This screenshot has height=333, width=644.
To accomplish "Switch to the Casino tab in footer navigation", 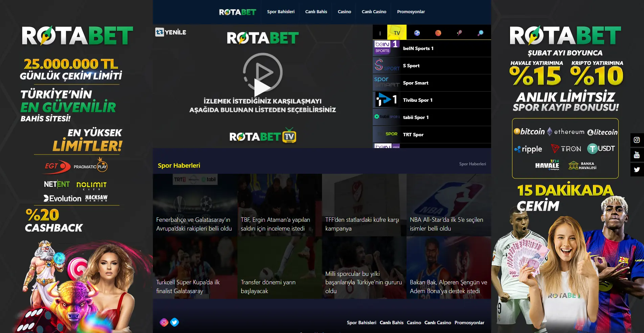I will 414,323.
